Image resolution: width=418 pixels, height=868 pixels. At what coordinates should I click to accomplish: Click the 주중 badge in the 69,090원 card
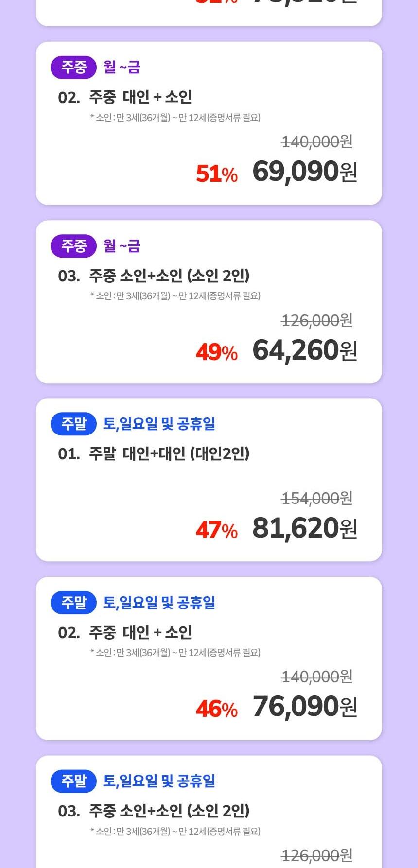73,67
